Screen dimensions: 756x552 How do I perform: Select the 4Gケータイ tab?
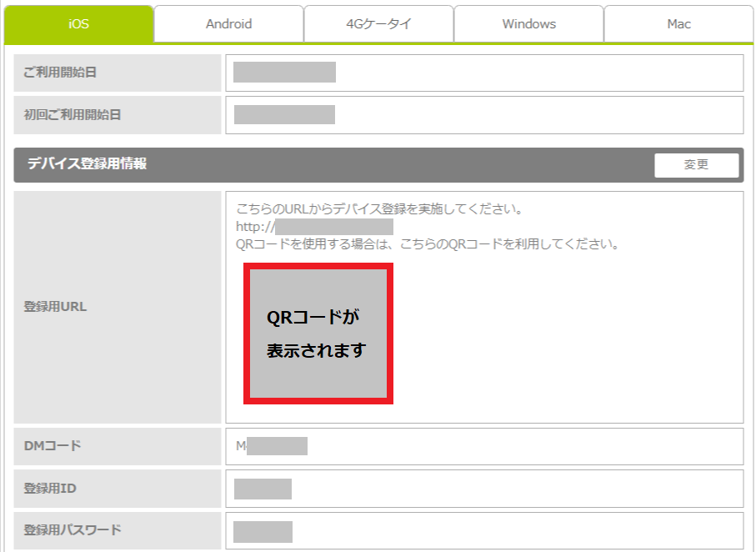[378, 24]
